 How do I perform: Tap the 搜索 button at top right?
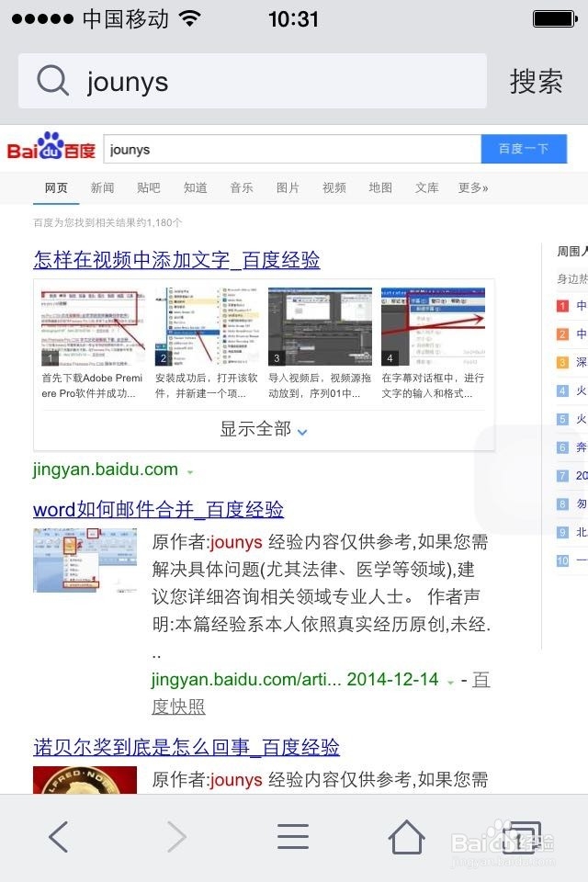click(x=536, y=81)
